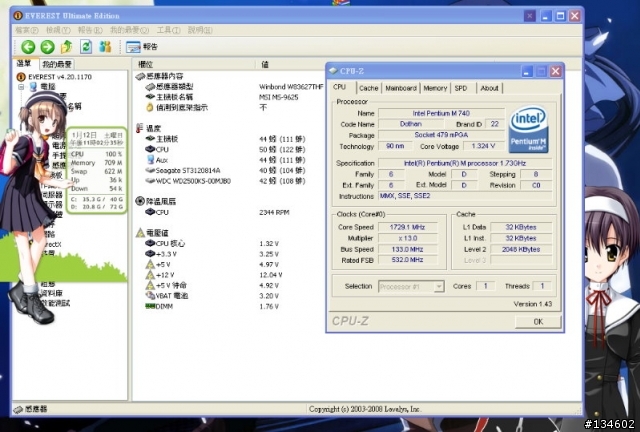Switch to the Mainboard tab in CPU-Z
Image resolution: width=640 pixels, height=432 pixels.
tap(401, 88)
